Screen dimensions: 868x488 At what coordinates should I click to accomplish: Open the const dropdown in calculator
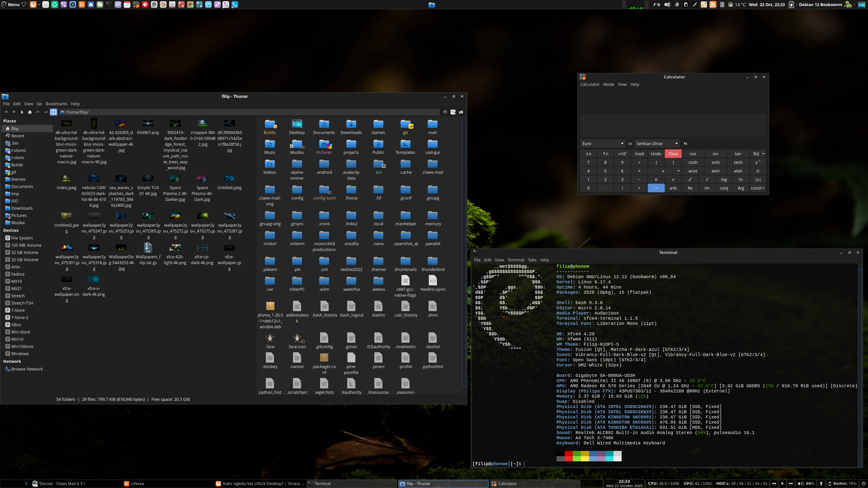[x=757, y=188]
